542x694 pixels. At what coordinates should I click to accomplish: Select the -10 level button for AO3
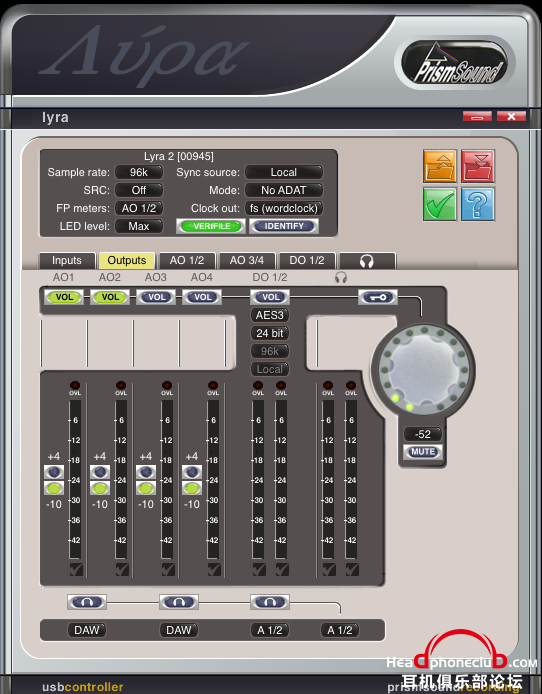coord(146,488)
